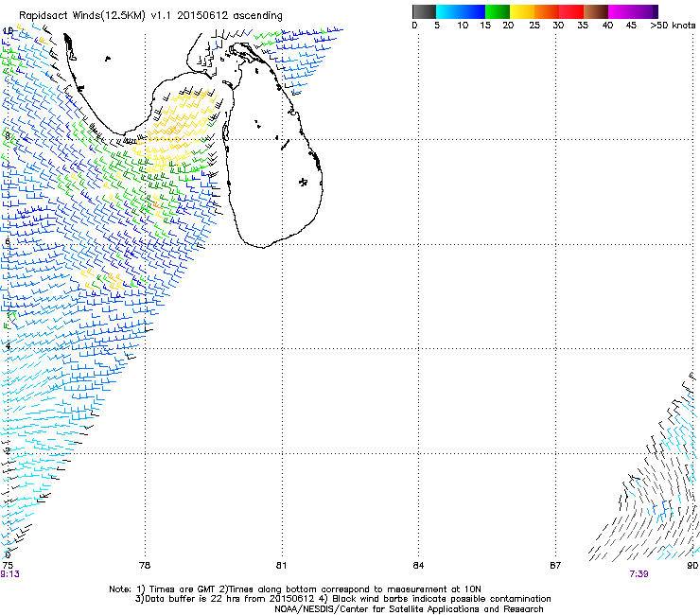This screenshot has width=700, height=615.
Task: Click the longitude label '75'
Action: (x=8, y=566)
